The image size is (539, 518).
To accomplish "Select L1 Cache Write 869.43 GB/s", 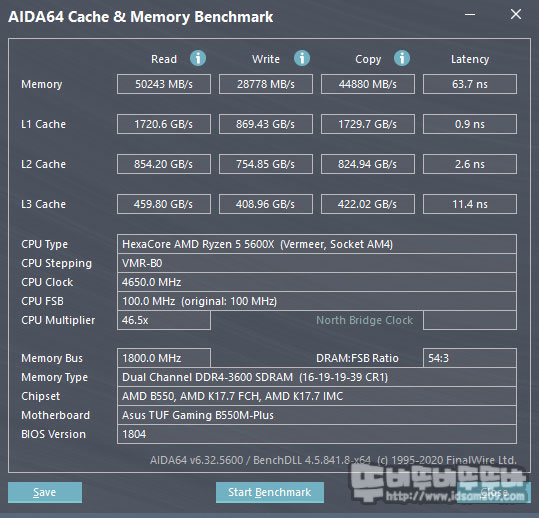I will pyautogui.click(x=266, y=124).
